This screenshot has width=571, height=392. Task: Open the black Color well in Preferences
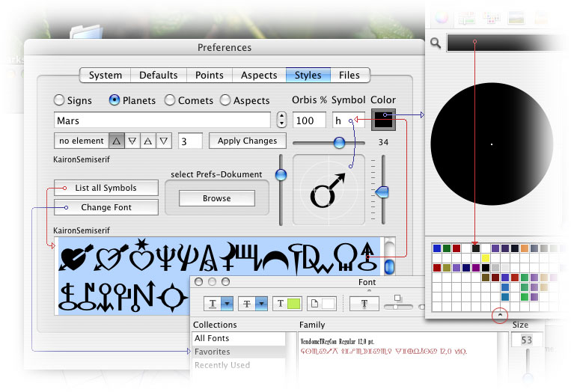pos(383,120)
